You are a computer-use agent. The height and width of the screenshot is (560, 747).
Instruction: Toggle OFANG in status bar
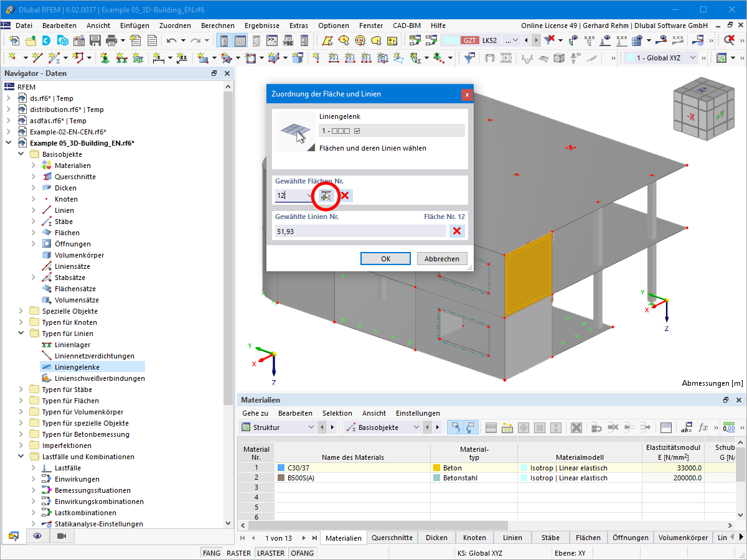(x=303, y=553)
